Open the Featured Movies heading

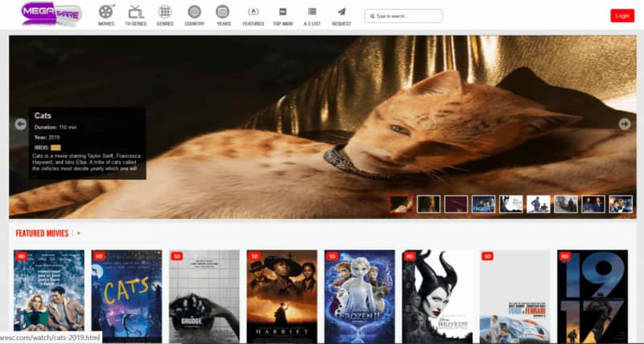(x=42, y=234)
